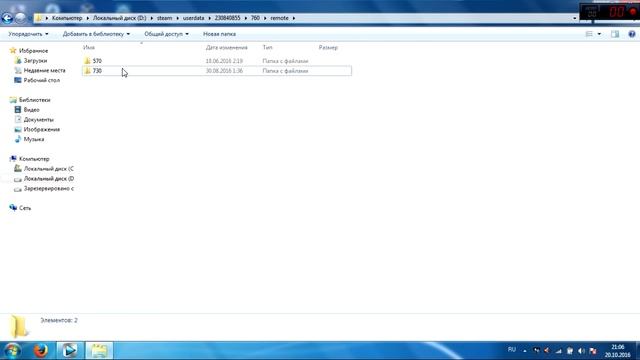Click remote in the address breadcrumb
640x360 pixels.
pos(279,18)
